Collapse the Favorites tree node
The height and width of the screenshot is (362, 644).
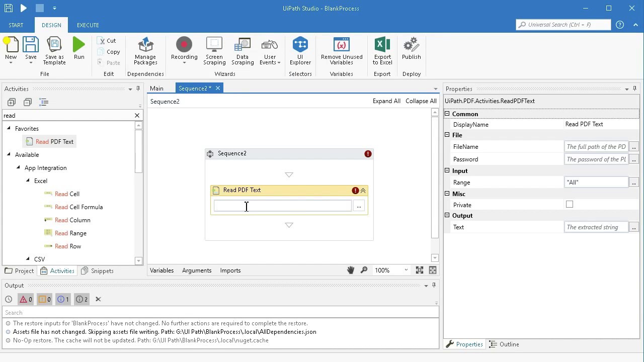(x=9, y=128)
